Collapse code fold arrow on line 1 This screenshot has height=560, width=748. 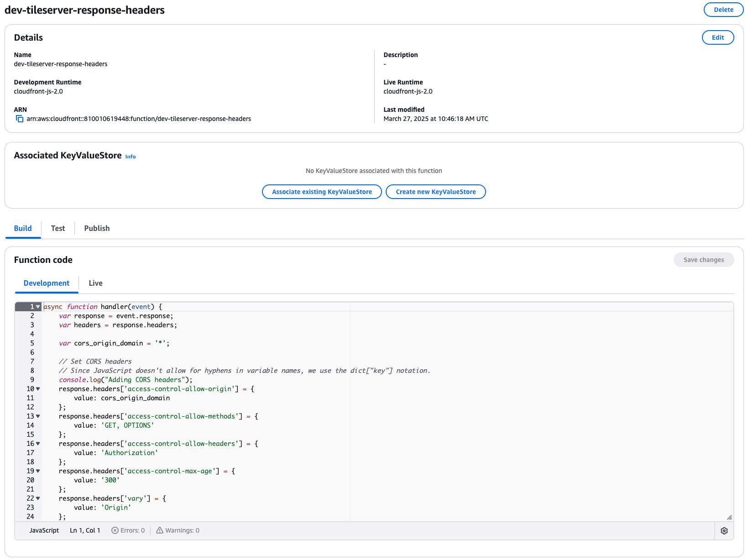coord(38,307)
